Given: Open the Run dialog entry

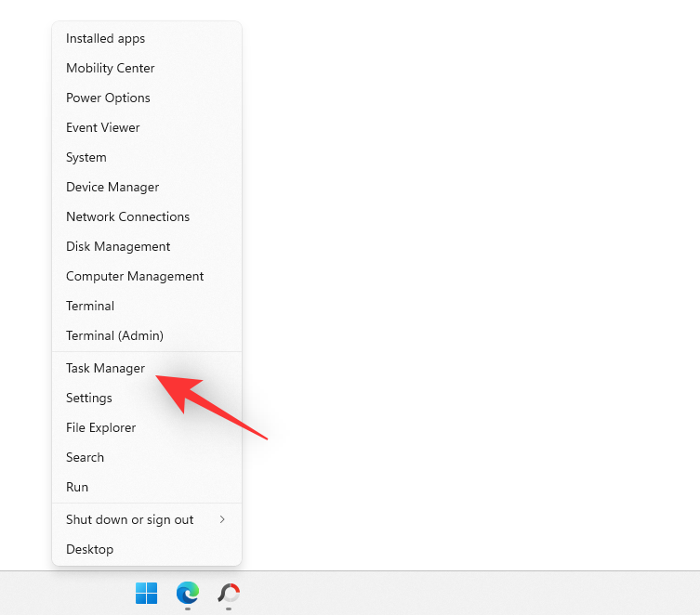Looking at the screenshot, I should pos(147,487).
